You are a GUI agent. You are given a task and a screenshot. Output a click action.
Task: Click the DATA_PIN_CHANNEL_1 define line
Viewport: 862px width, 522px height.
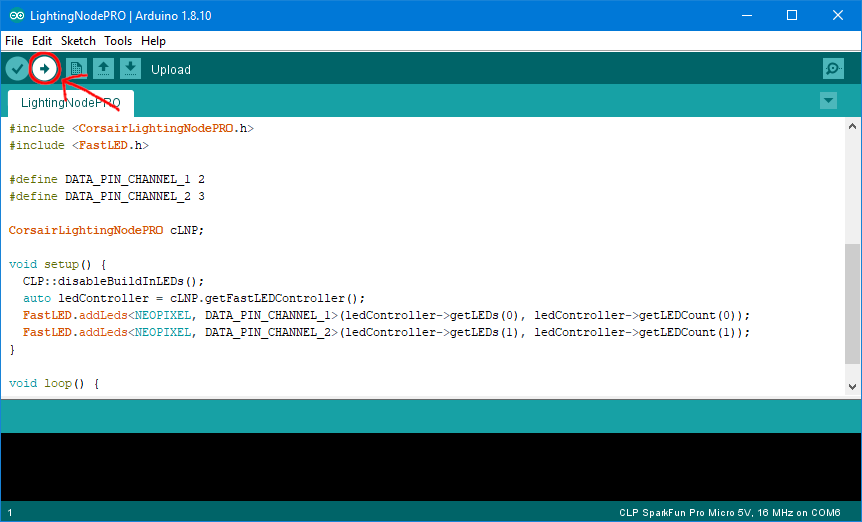(107, 179)
